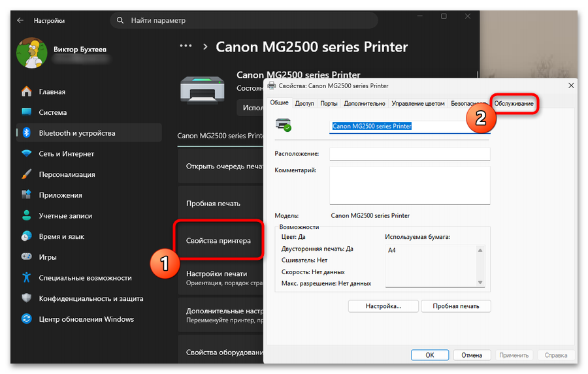The height and width of the screenshot is (374, 588).
Task: Click the title bar printer icon in the properties dialog
Action: [272, 86]
